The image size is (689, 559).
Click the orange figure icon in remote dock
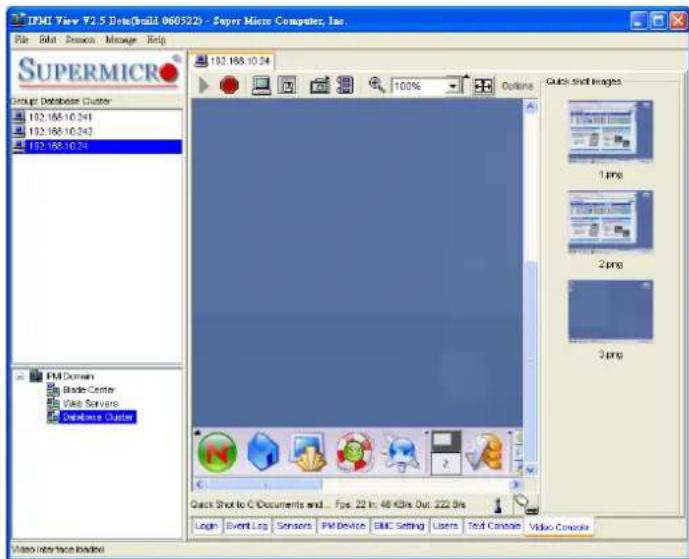tap(485, 452)
